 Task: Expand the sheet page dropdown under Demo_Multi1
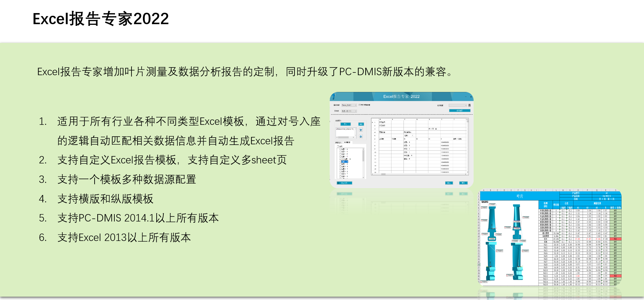(x=349, y=111)
